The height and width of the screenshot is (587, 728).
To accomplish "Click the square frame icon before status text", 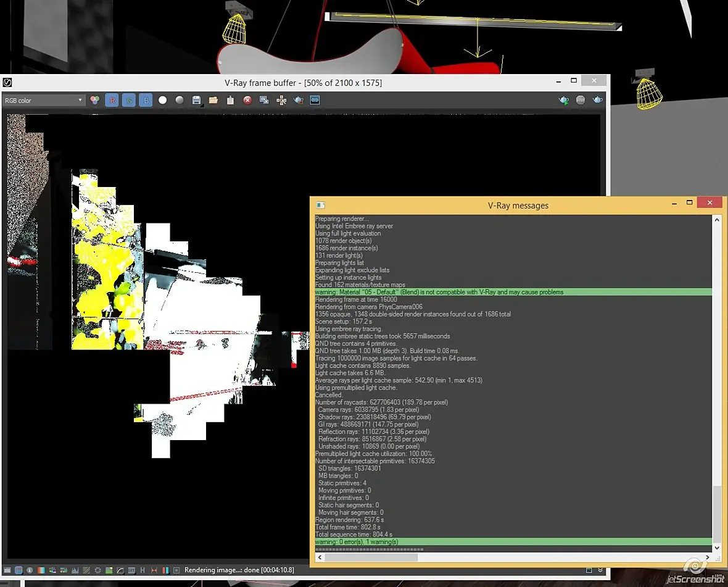I will 176,570.
